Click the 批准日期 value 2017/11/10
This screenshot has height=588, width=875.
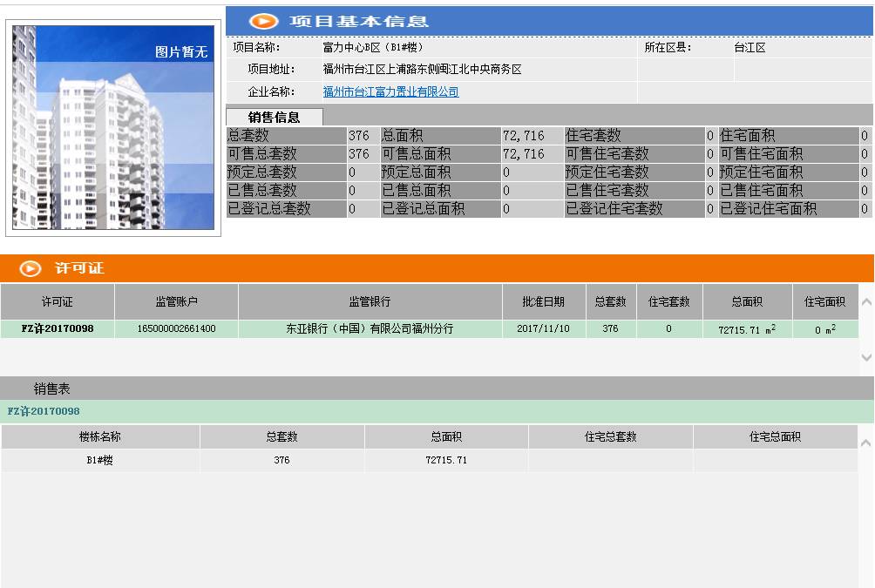coord(544,328)
